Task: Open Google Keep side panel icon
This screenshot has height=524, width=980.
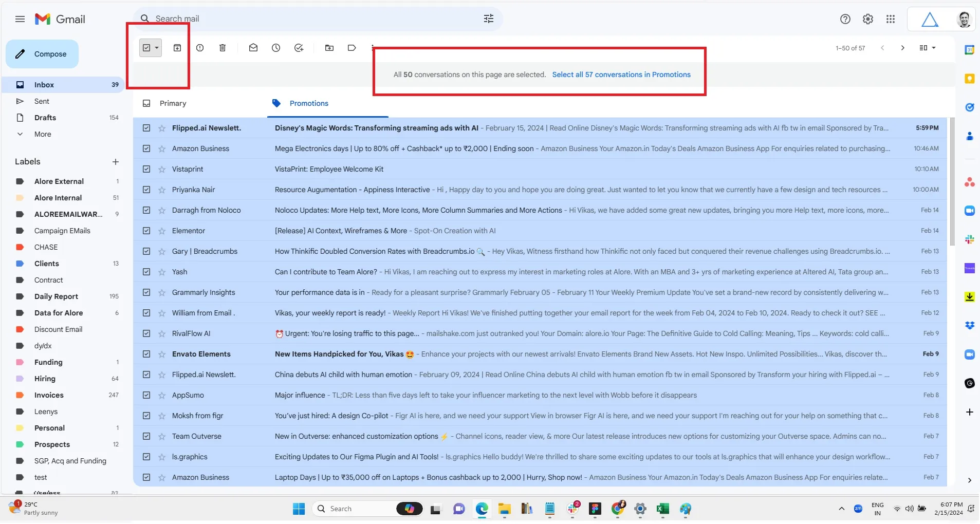Action: click(x=970, y=79)
